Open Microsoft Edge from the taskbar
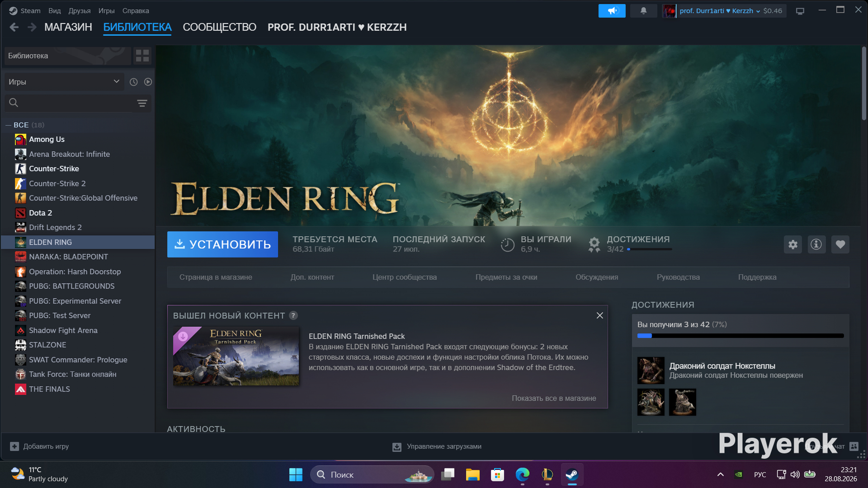 522,474
